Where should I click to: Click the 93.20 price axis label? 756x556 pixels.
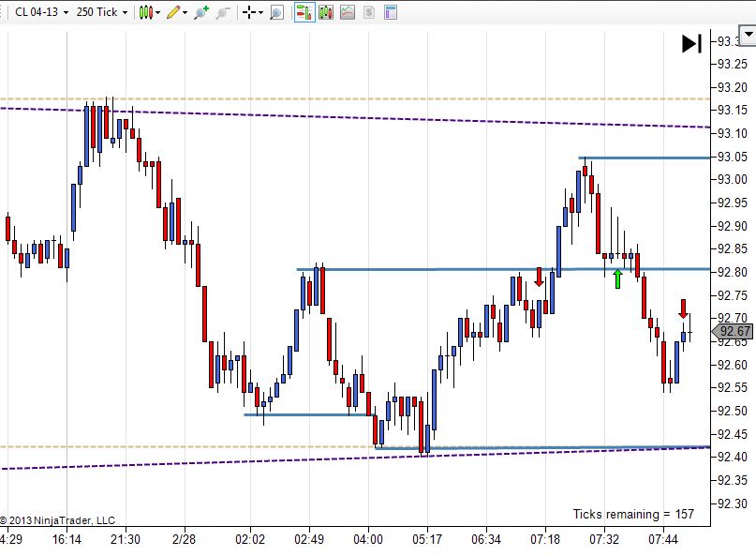pyautogui.click(x=733, y=87)
